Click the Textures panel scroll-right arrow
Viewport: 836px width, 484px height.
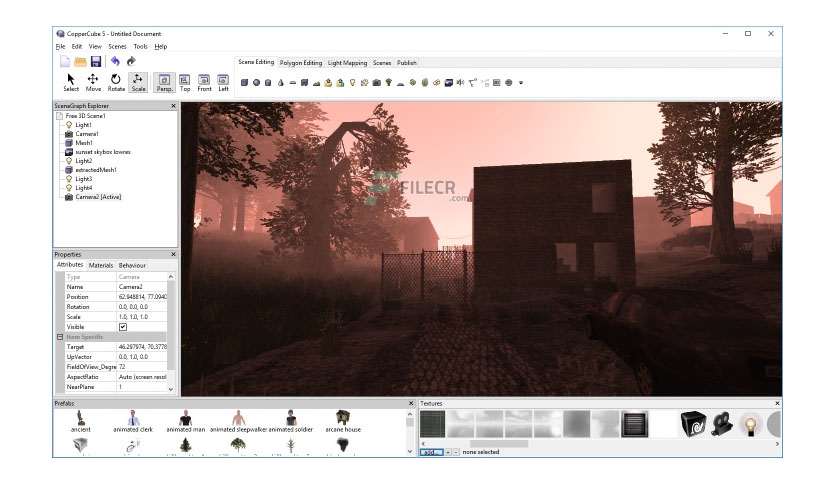(x=777, y=443)
